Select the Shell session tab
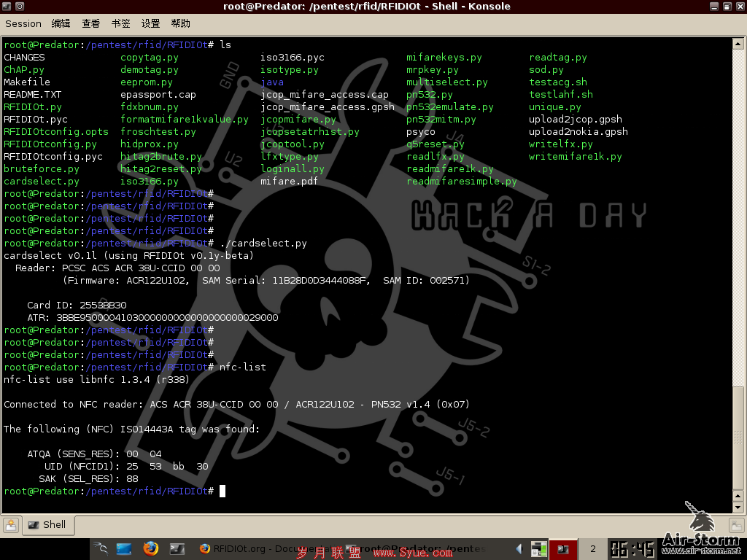The width and height of the screenshot is (747, 560). (x=48, y=525)
